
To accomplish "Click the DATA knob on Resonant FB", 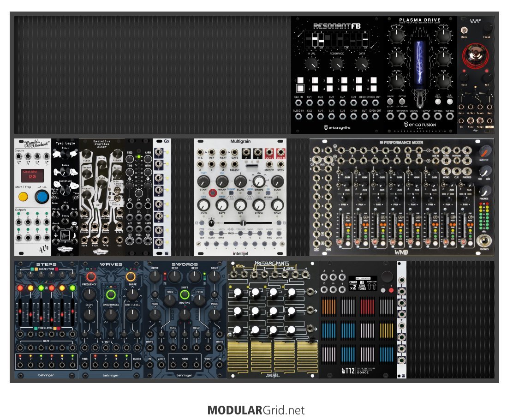I will click(362, 64).
